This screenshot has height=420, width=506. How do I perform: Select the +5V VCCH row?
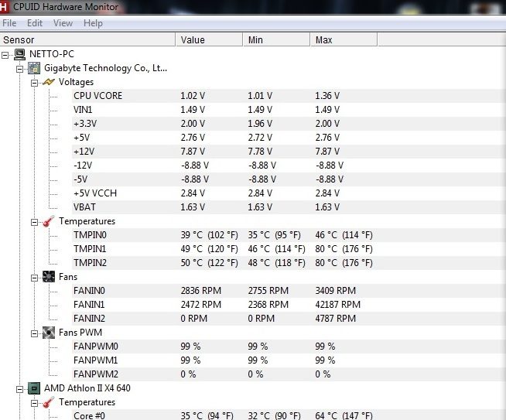[x=289, y=193]
